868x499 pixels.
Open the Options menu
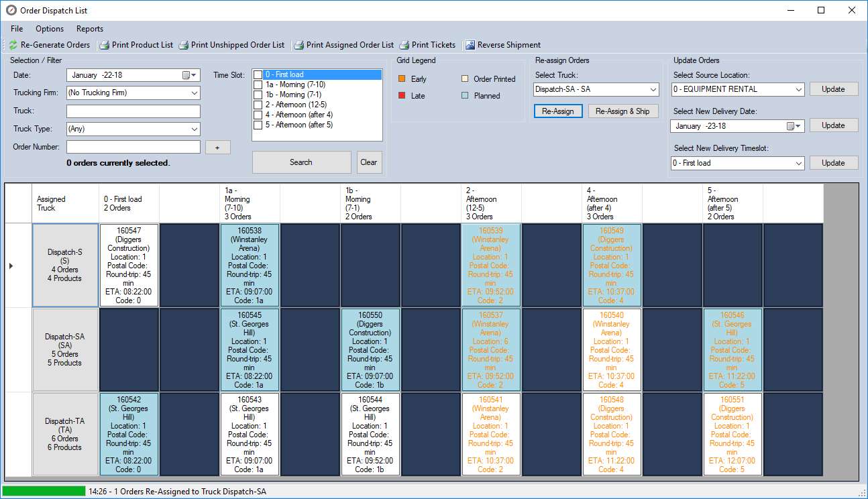[x=51, y=29]
